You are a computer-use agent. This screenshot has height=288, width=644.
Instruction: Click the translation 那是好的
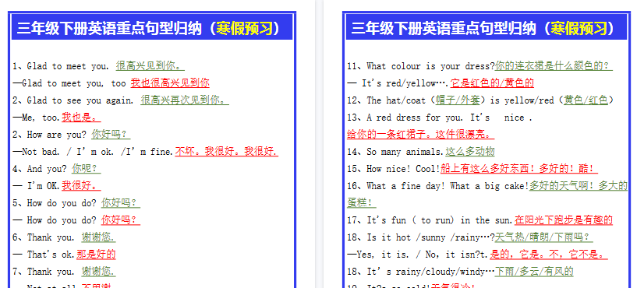click(96, 255)
